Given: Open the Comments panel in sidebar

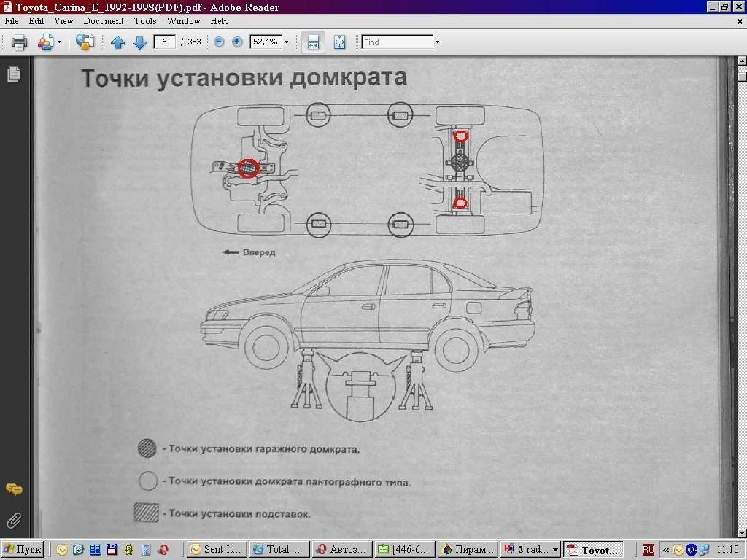Looking at the screenshot, I should tap(13, 489).
